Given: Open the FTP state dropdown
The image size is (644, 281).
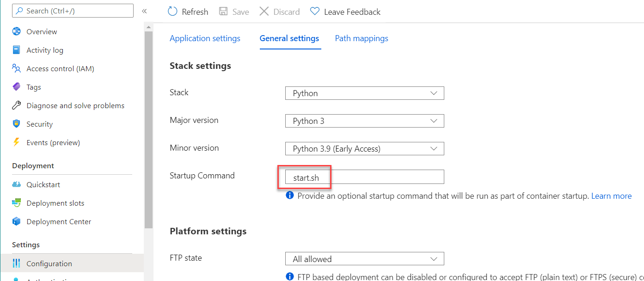Looking at the screenshot, I should coord(364,258).
